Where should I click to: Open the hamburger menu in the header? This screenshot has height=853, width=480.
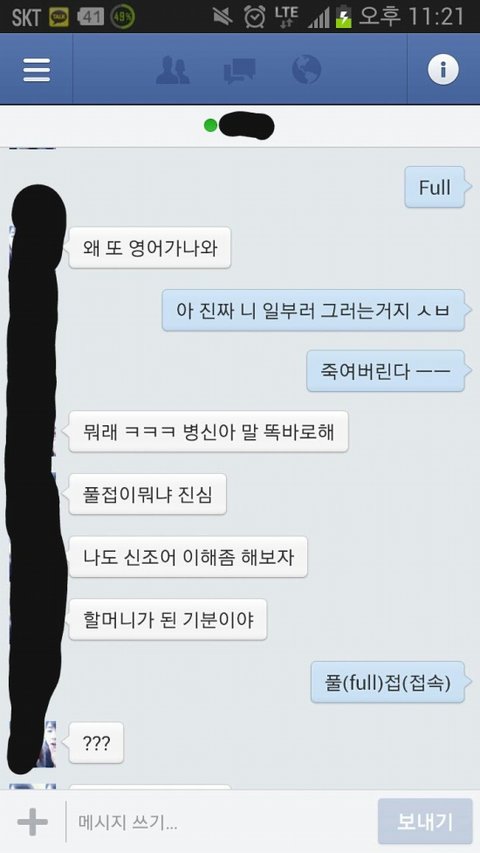click(36, 69)
